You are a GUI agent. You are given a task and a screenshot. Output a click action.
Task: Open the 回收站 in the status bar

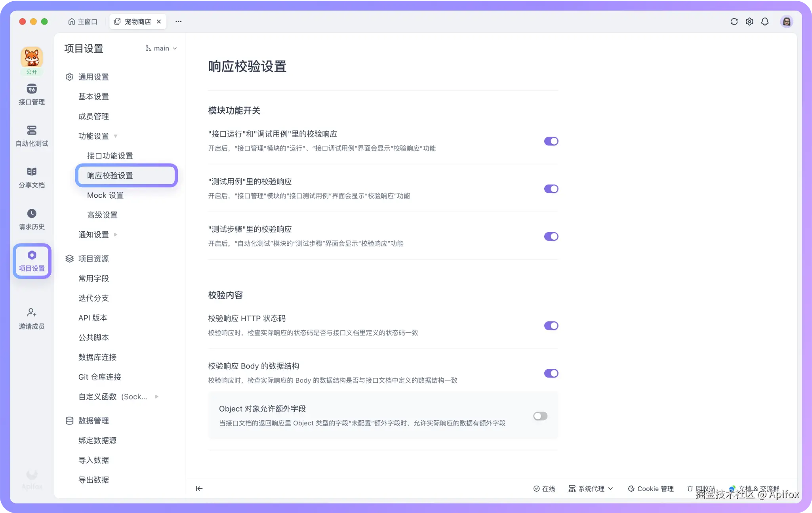pyautogui.click(x=701, y=488)
